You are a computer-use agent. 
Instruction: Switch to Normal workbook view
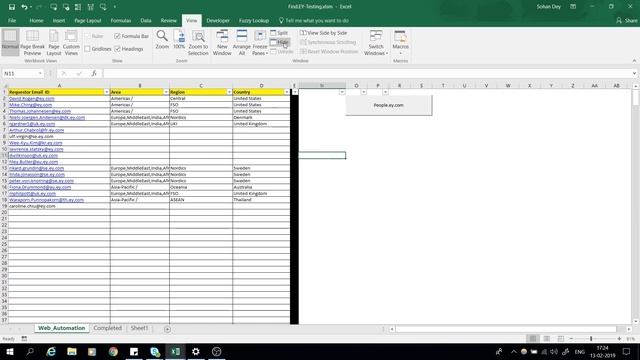pyautogui.click(x=10, y=42)
